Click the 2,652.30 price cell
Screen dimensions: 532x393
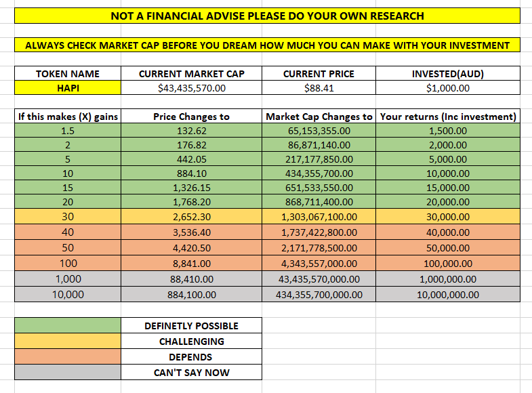pyautogui.click(x=191, y=216)
